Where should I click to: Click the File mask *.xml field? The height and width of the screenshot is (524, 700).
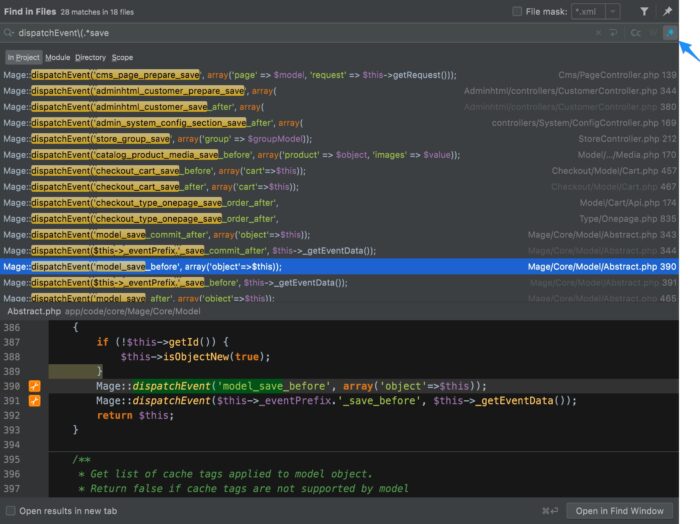pos(589,12)
